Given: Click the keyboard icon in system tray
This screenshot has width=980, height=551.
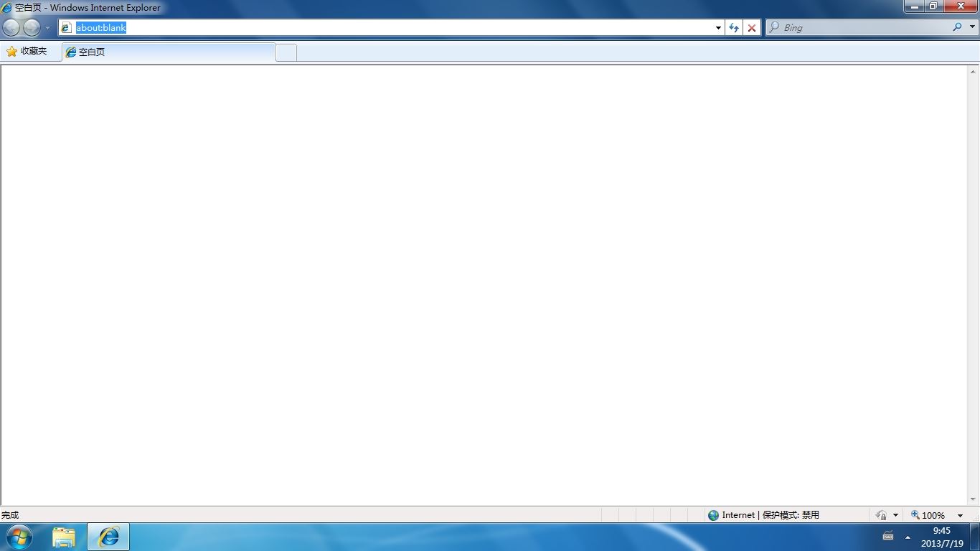Looking at the screenshot, I should tap(888, 537).
